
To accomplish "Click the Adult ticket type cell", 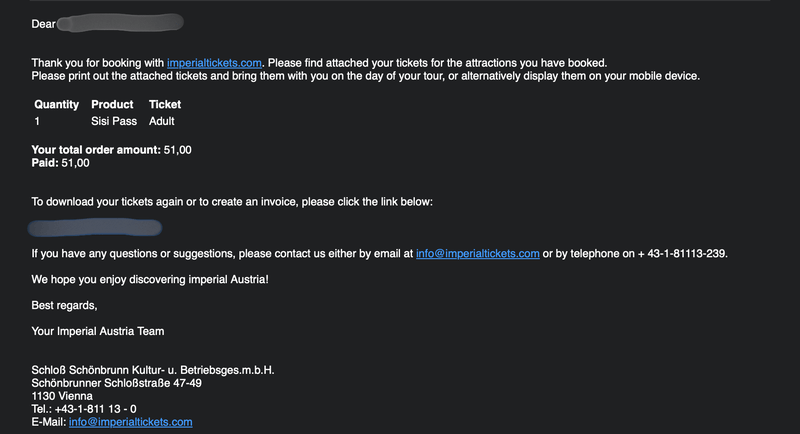I will (x=162, y=121).
